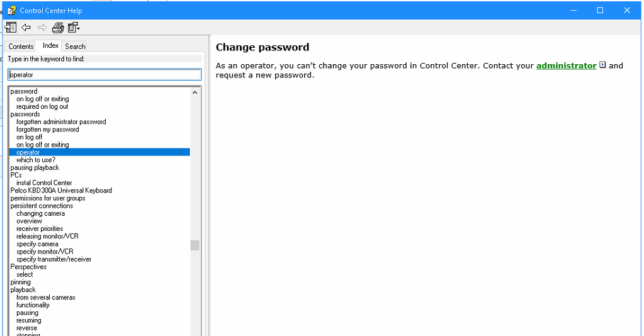The image size is (644, 336).
Task: Select the 'PCs' index entry
Action: click(16, 175)
